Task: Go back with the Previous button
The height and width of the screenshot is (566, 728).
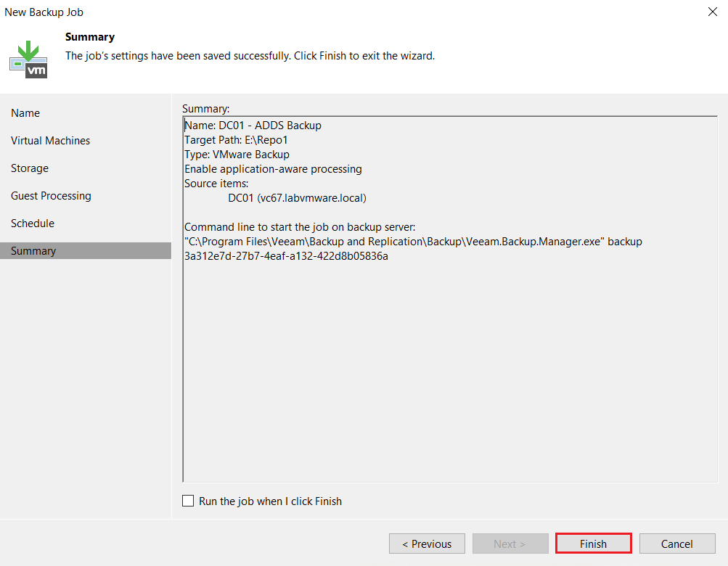Action: (x=427, y=544)
